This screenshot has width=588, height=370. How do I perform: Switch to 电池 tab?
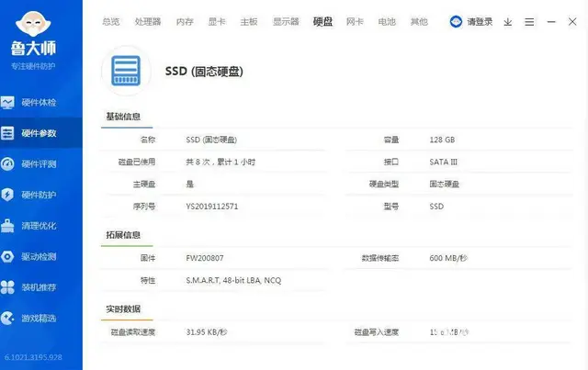pos(387,22)
